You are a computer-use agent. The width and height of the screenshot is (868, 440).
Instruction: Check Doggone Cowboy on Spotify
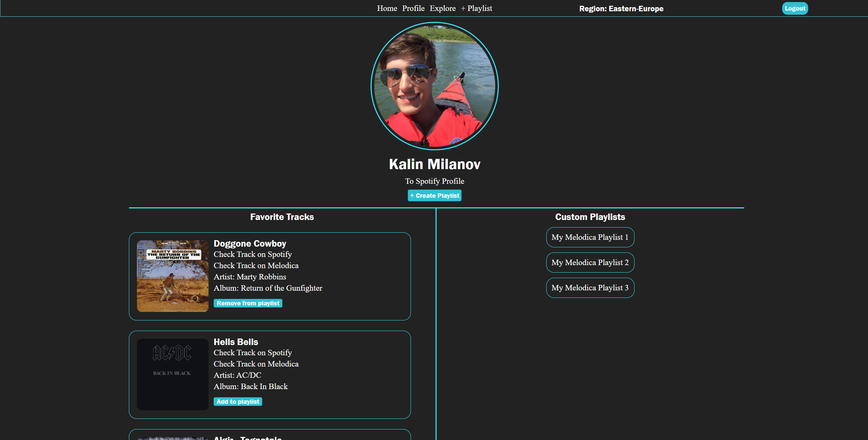pyautogui.click(x=253, y=254)
